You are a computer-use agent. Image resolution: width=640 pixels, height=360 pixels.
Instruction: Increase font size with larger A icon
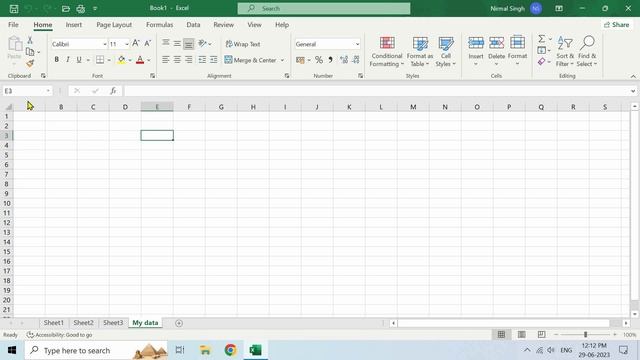tap(136, 43)
